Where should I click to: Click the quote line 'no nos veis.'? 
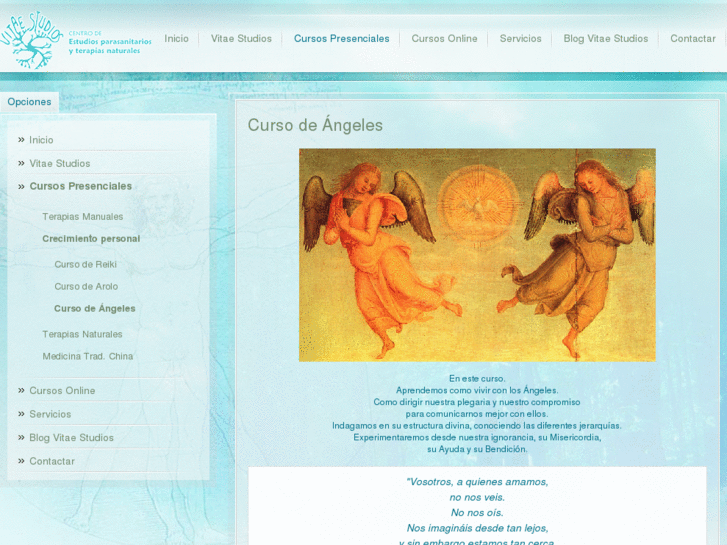477,498
